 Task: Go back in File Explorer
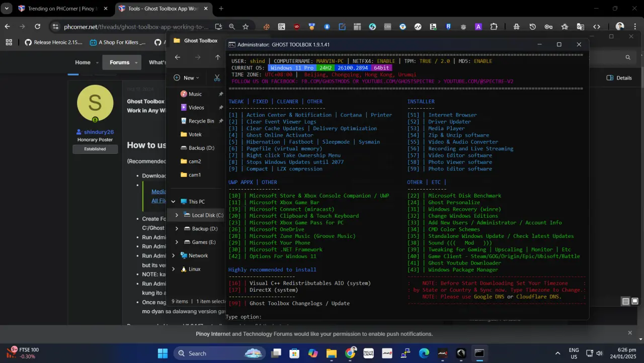178,57
